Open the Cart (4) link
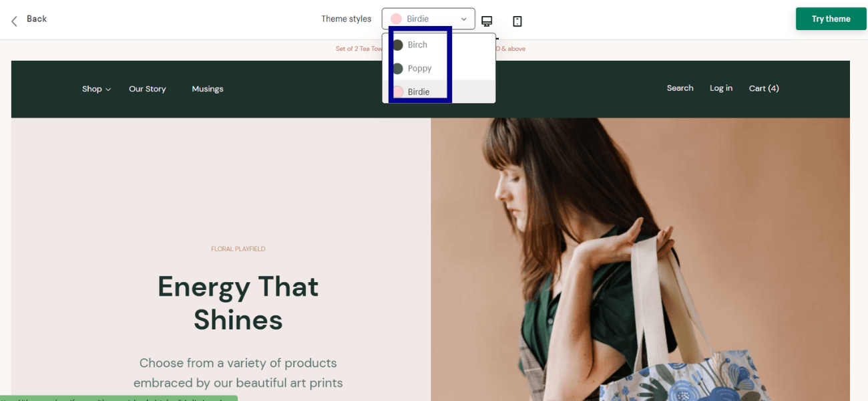Image resolution: width=868 pixels, height=401 pixels. coord(764,88)
